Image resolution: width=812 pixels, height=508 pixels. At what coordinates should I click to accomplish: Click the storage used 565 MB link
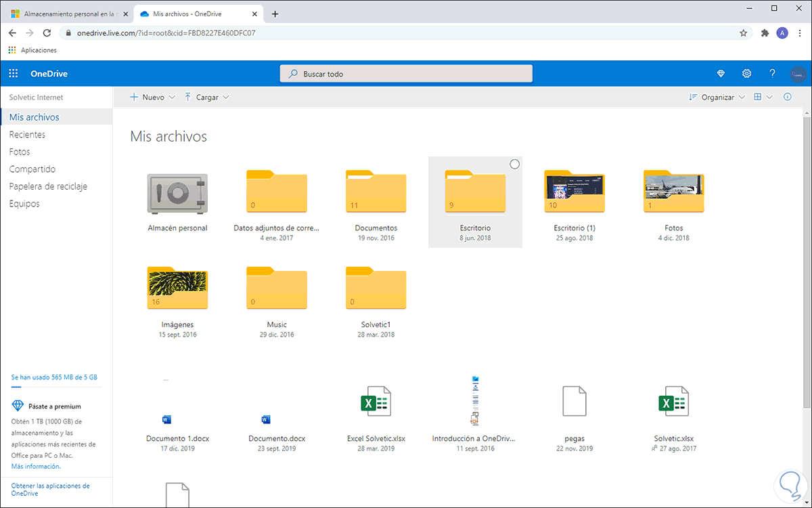click(x=54, y=377)
